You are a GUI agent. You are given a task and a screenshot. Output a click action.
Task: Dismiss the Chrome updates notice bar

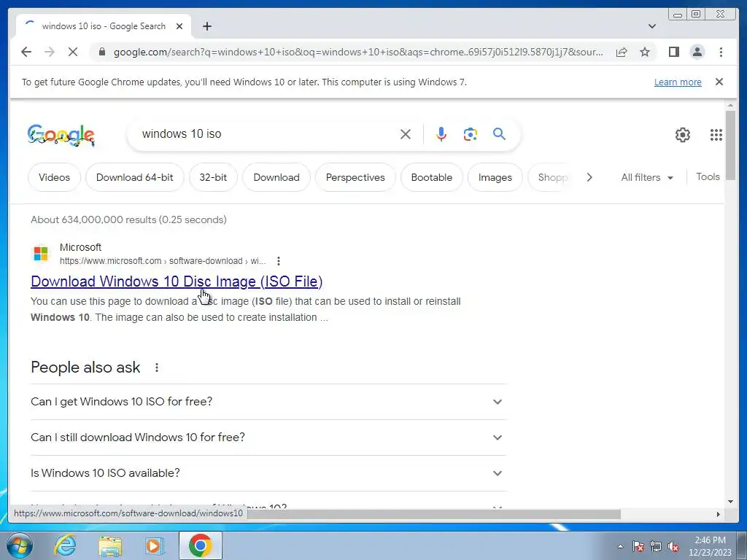(719, 82)
